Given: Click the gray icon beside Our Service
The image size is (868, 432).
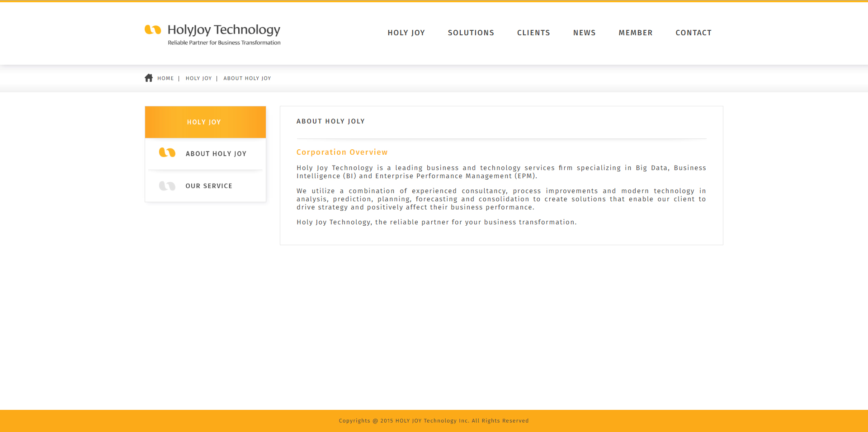Looking at the screenshot, I should pos(167,186).
